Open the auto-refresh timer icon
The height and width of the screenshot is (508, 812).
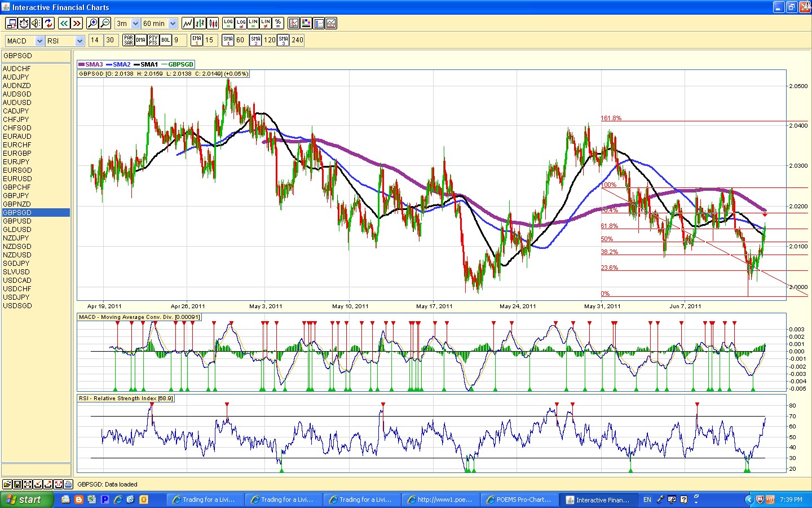24,23
